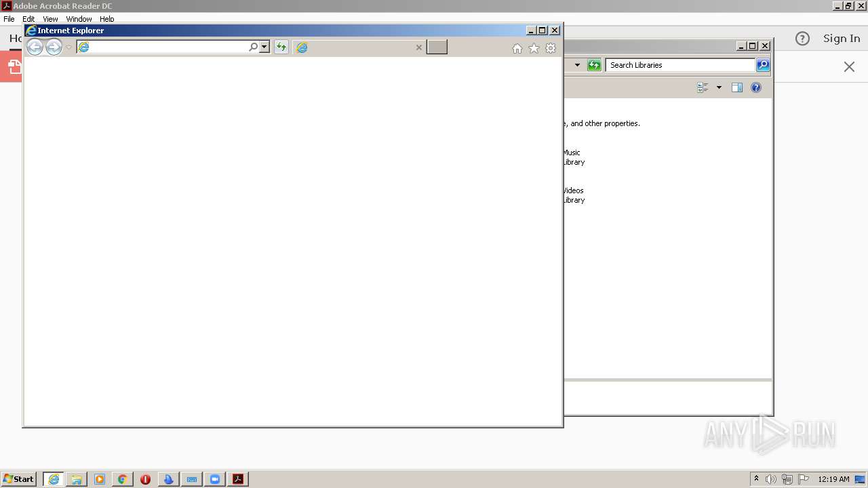Open the Explorer view options dropdown arrow

point(719,87)
